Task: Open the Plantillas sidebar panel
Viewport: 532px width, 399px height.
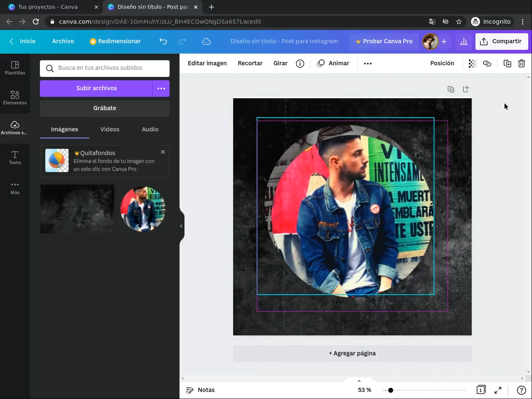Action: click(15, 68)
